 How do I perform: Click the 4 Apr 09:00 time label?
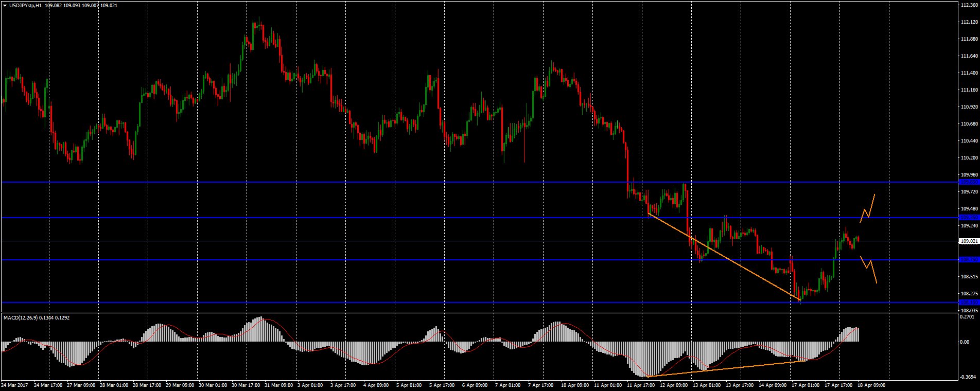click(376, 385)
